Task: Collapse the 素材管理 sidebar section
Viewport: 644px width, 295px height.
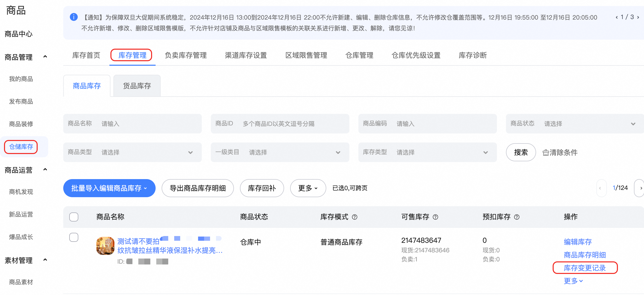Action: (x=45, y=260)
